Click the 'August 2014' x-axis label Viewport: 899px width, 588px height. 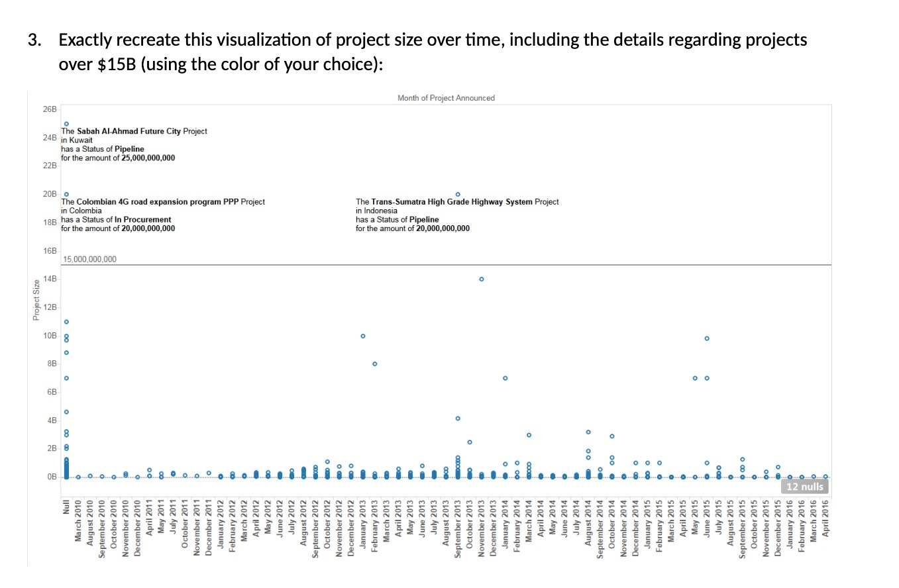tap(588, 524)
